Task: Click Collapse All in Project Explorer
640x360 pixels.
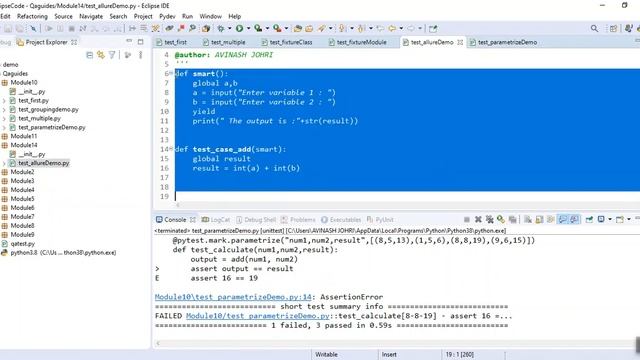Action: [90, 55]
